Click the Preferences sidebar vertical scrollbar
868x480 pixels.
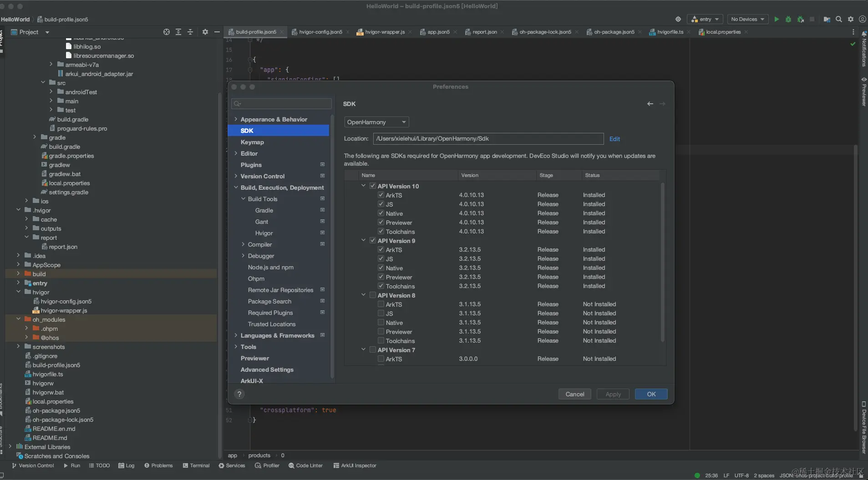tap(332, 246)
